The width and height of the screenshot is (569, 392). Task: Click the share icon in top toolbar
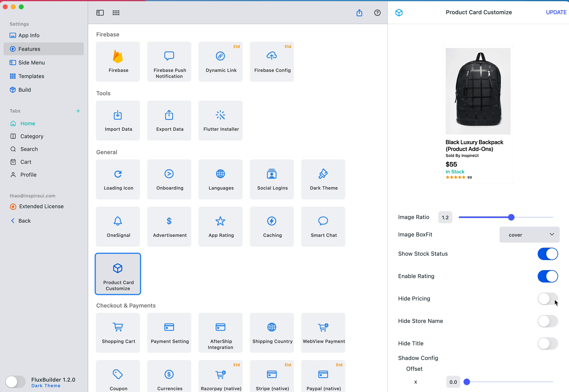coord(359,13)
